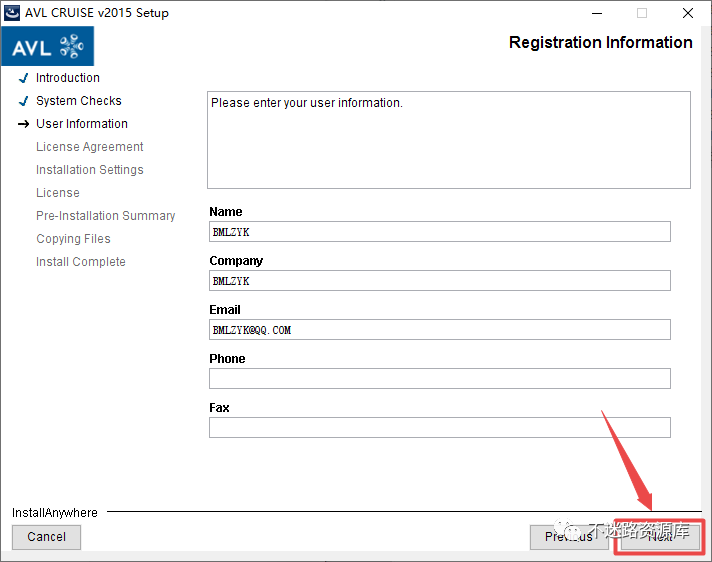Click the checkmark beside System Checks

click(x=24, y=101)
